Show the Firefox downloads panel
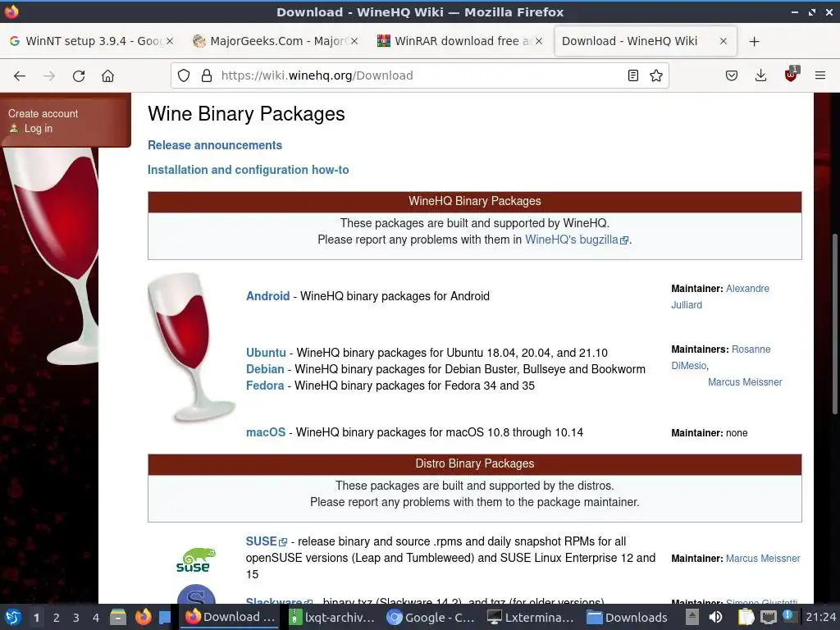This screenshot has height=630, width=840. pos(760,75)
